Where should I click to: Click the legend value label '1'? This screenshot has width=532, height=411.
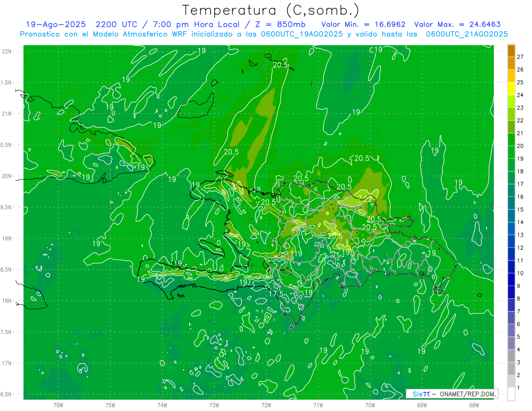point(519,388)
